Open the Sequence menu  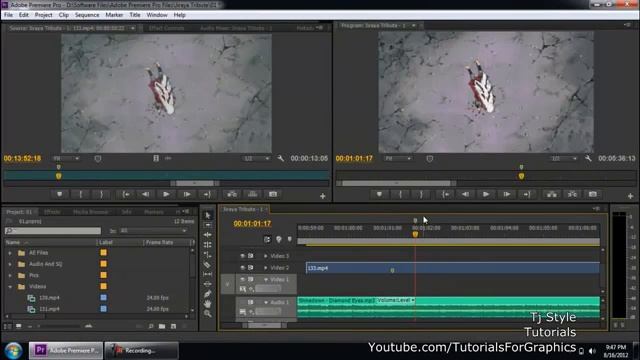pyautogui.click(x=87, y=15)
